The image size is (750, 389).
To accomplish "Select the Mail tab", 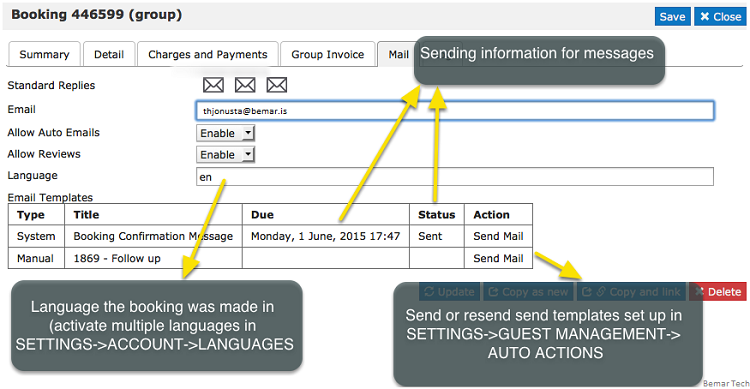I will click(398, 55).
